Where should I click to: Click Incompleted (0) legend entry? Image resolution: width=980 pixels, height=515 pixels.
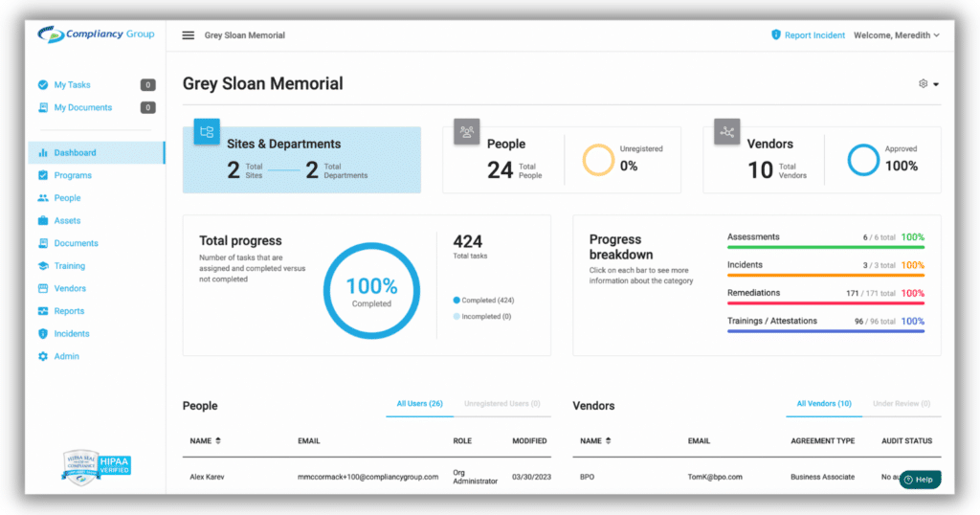point(482,317)
